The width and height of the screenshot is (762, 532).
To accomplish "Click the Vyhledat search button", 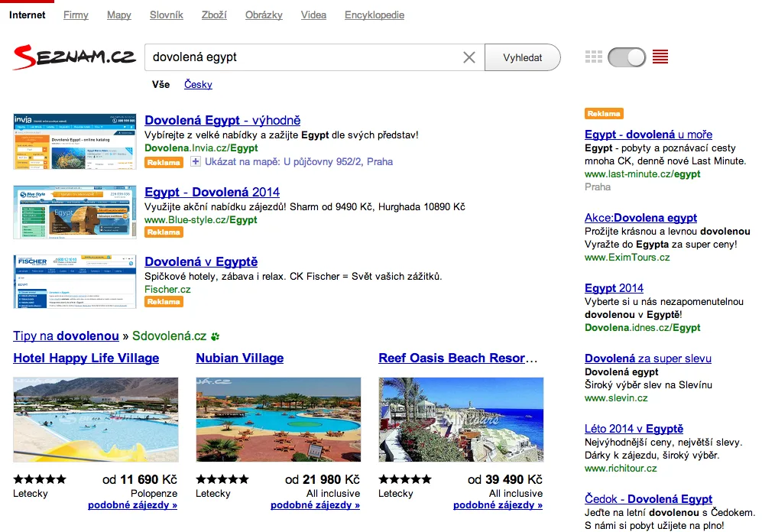I will [523, 57].
